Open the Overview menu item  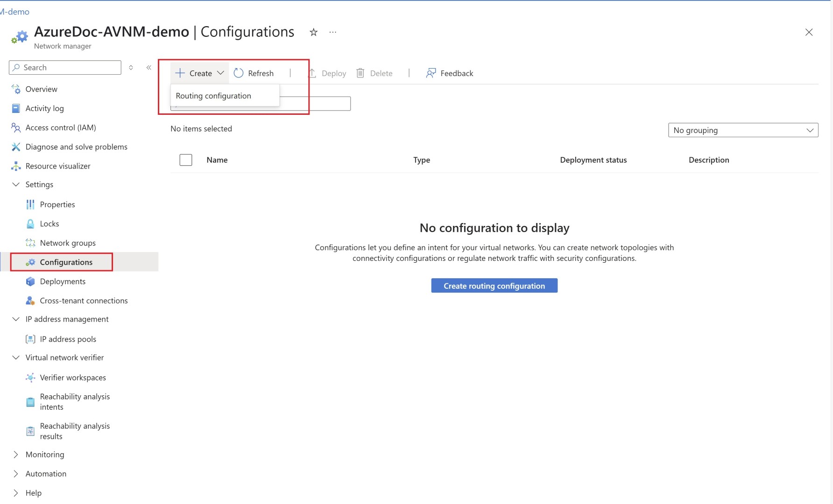(x=42, y=89)
